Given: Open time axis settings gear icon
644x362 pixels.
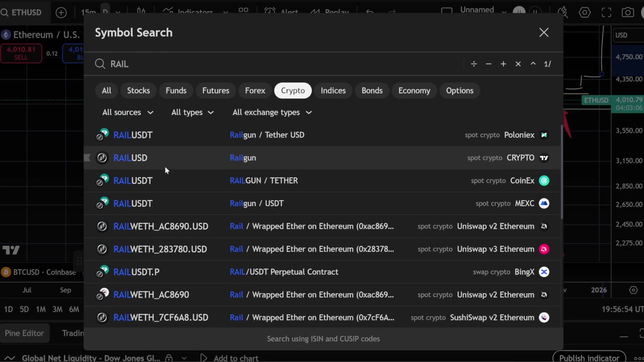Looking at the screenshot, I should point(633,290).
